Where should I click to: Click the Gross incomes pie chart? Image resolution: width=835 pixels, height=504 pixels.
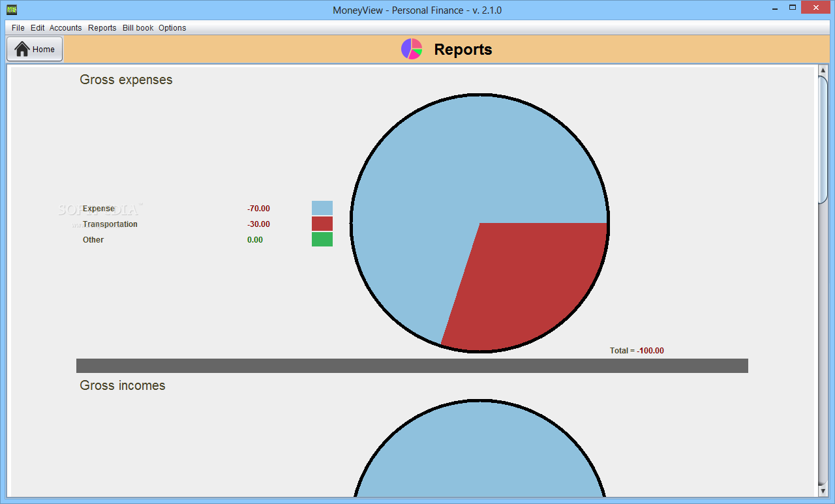480,450
